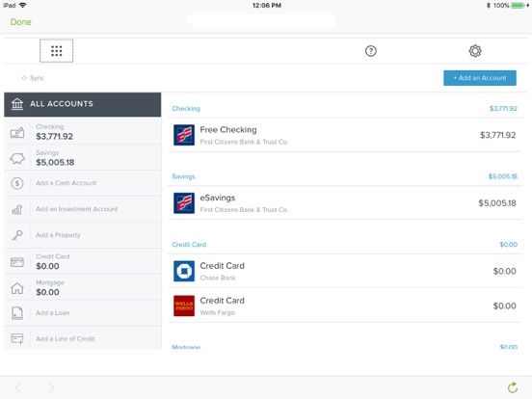Open First Citizens logo for Free Checking

[x=184, y=135]
